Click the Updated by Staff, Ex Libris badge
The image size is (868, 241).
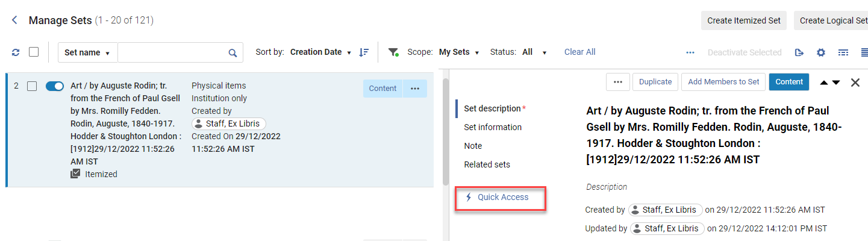(x=667, y=228)
